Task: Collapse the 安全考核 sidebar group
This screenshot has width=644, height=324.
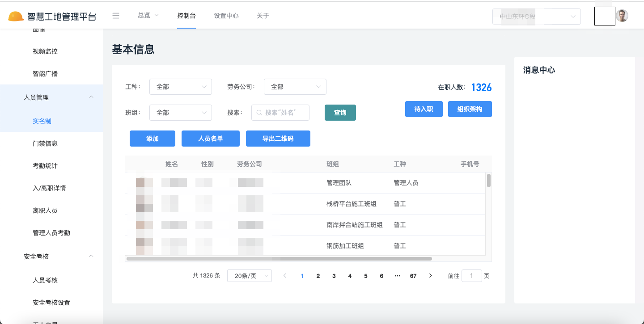Action: 51,257
